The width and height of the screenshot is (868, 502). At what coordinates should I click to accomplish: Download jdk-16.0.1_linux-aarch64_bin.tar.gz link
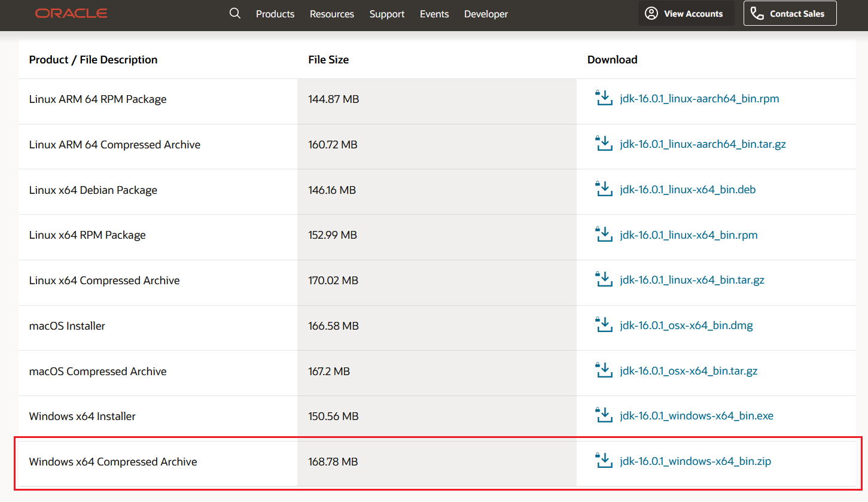[703, 144]
